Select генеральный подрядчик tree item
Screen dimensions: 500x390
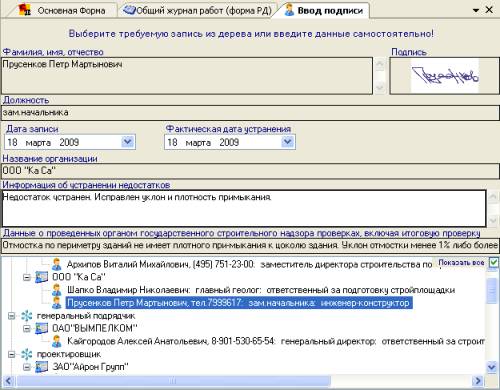(x=86, y=316)
